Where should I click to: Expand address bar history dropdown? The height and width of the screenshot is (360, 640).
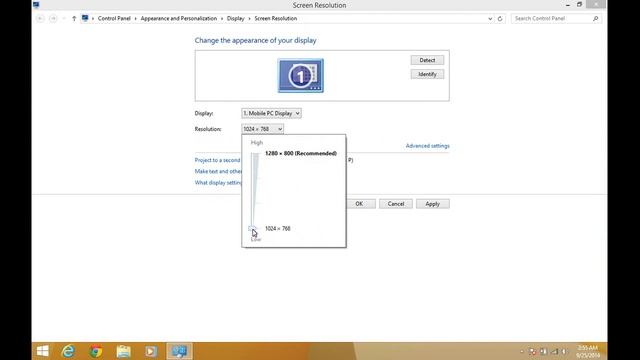(490, 18)
